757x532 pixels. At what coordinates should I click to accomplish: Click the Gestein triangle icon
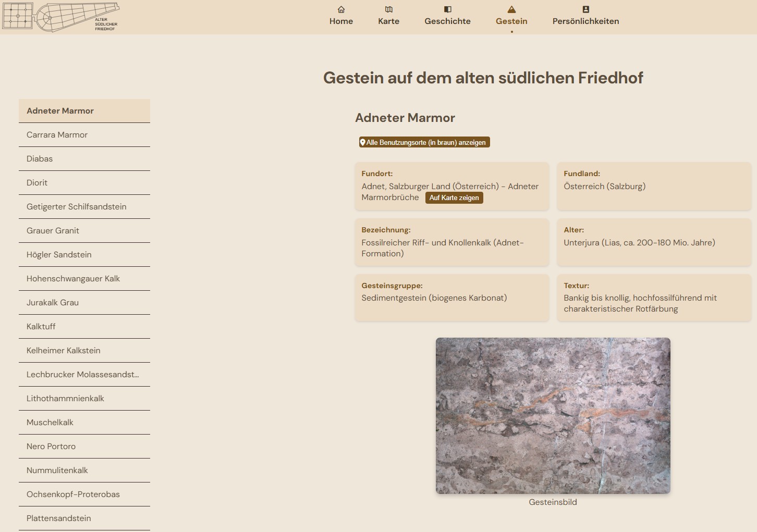click(511, 9)
